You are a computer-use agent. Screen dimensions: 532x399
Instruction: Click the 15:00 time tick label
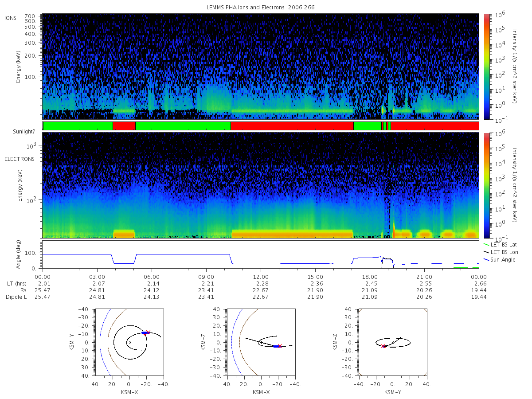click(315, 276)
